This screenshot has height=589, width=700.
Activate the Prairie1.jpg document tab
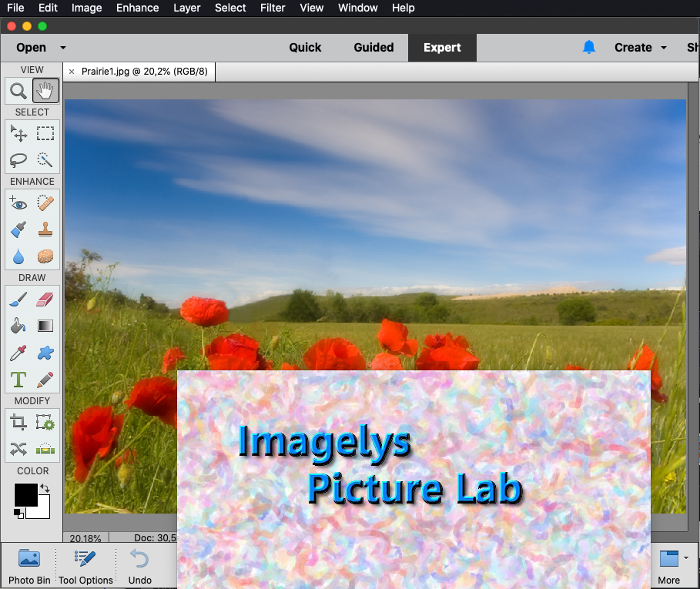pyautogui.click(x=144, y=72)
